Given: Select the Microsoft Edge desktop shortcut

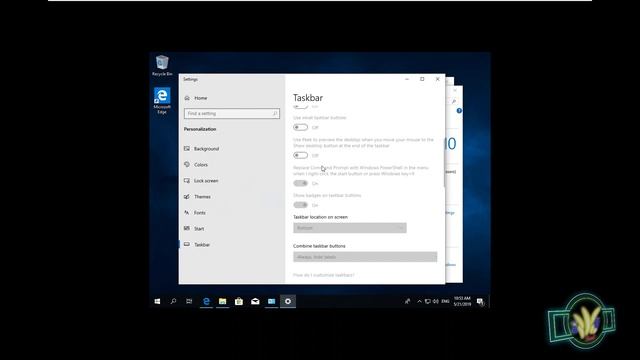Looking at the screenshot, I should (162, 101).
